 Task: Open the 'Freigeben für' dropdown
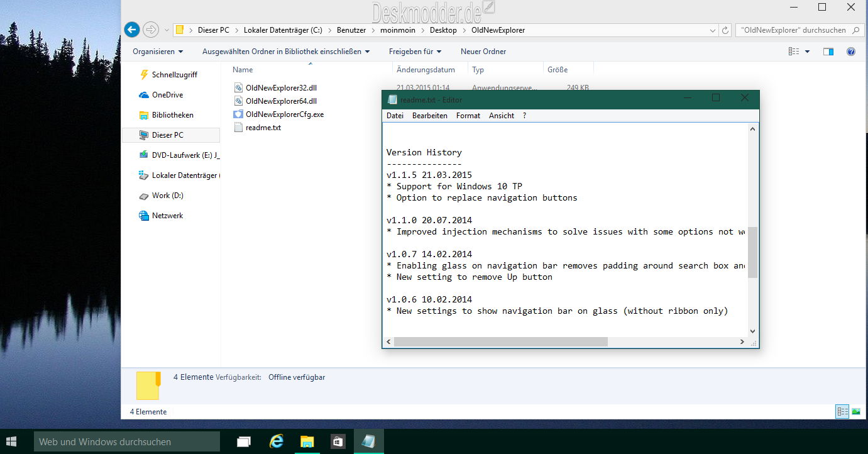[415, 52]
